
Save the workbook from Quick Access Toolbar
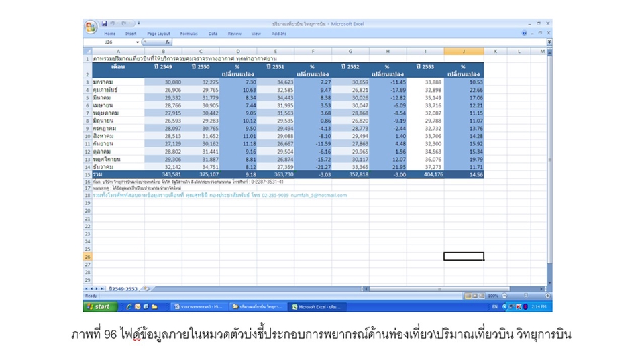pos(105,24)
